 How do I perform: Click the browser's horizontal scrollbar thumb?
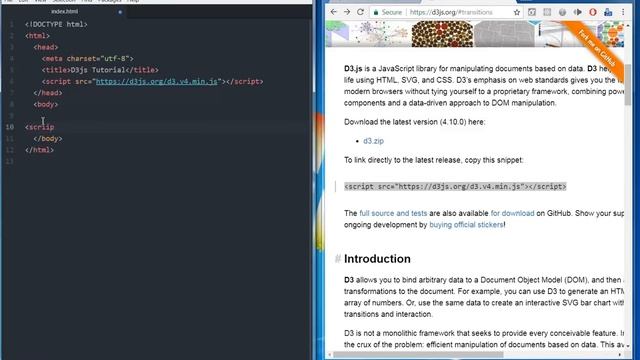click(x=418, y=355)
